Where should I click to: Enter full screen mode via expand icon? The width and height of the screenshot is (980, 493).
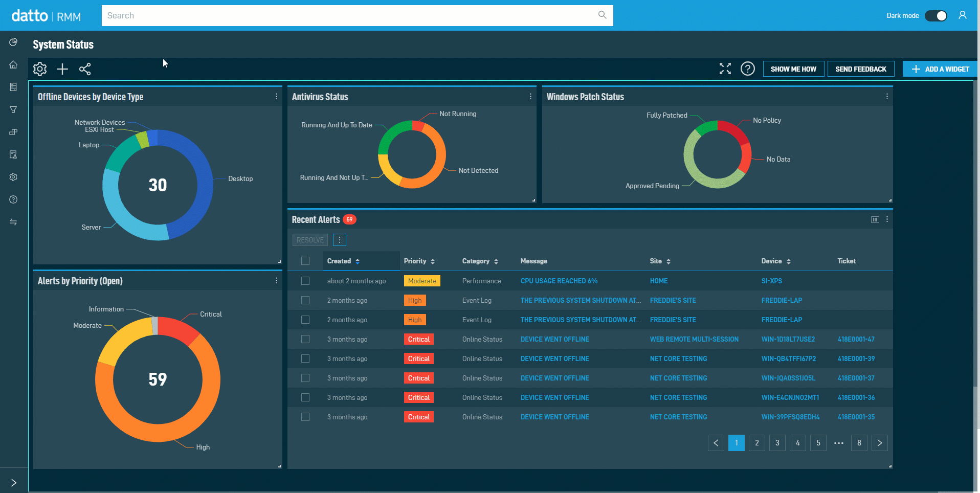tap(725, 69)
